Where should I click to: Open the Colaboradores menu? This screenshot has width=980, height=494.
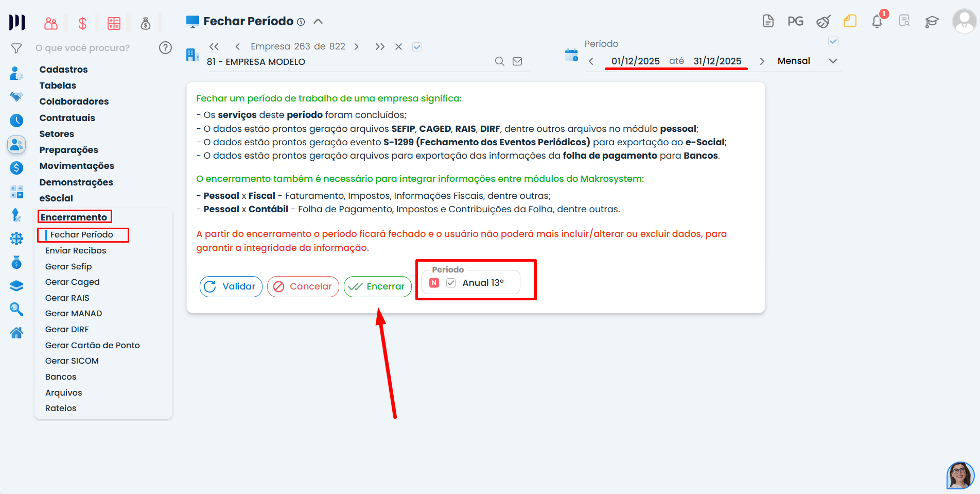click(x=74, y=101)
